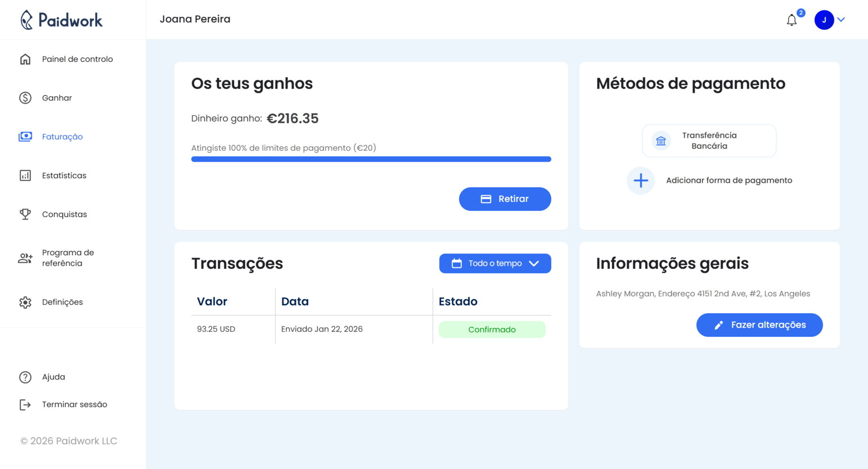Open Estatísticas chart icon
The image size is (868, 469).
(25, 175)
